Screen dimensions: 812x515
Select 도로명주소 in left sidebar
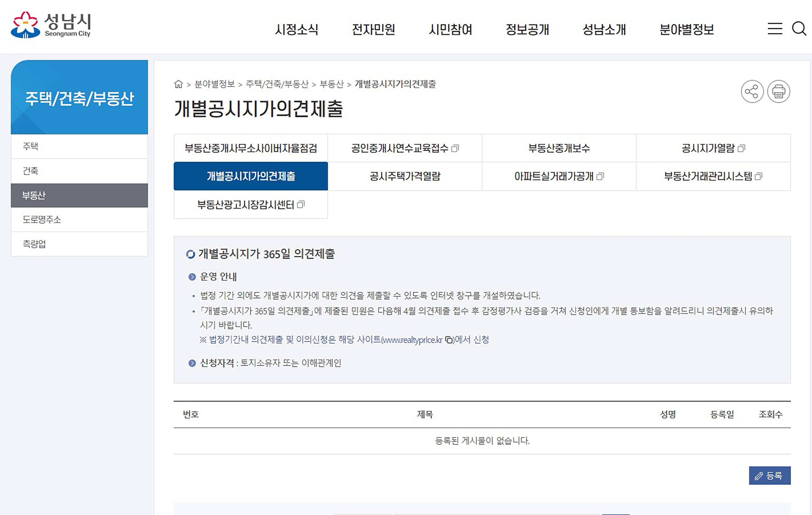click(x=41, y=220)
